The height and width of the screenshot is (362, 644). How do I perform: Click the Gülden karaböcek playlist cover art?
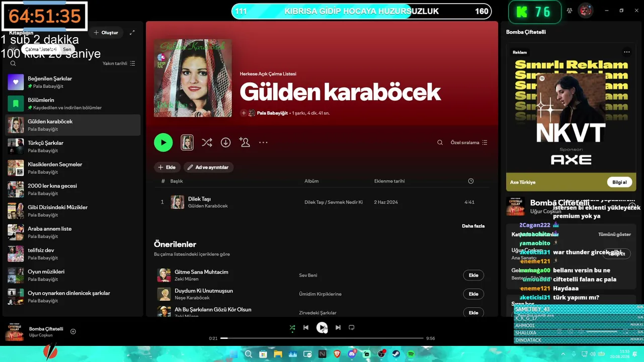point(193,78)
